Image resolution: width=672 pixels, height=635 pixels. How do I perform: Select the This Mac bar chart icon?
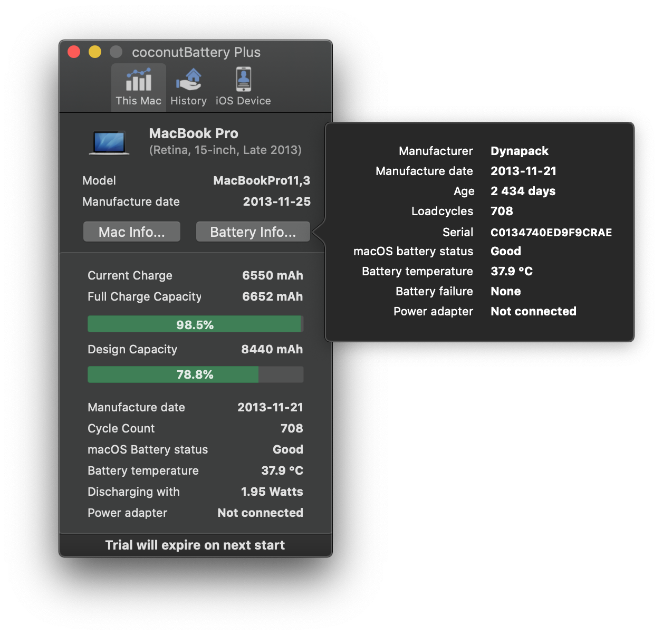[139, 80]
